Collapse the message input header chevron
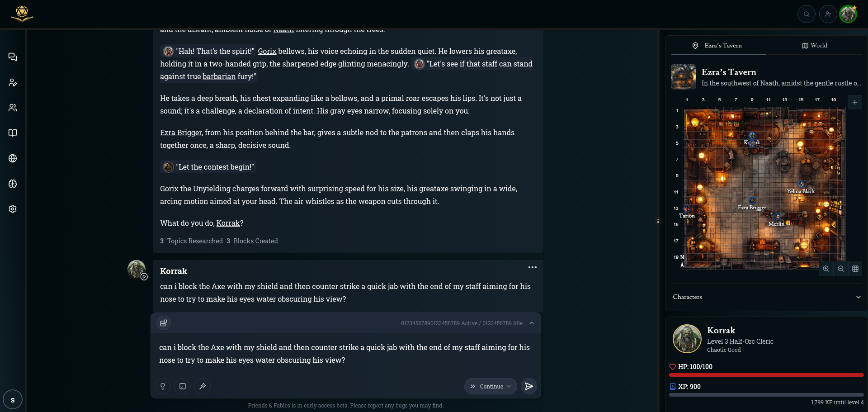The image size is (868, 412). (532, 323)
